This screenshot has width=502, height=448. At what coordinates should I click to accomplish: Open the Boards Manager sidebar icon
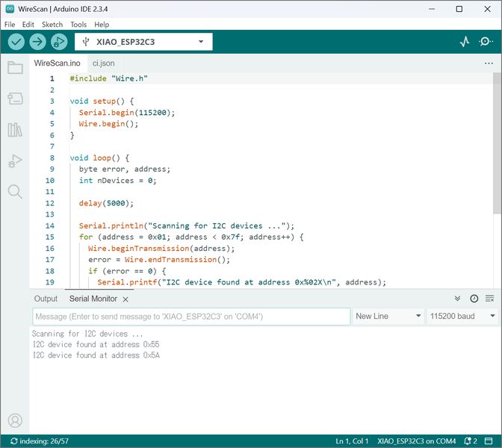(15, 99)
